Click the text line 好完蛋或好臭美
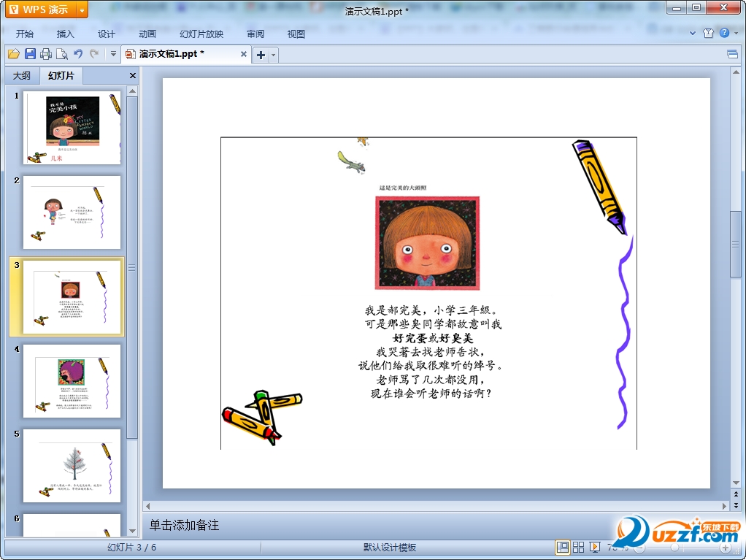Viewport: 746px width, 560px height. 433,338
